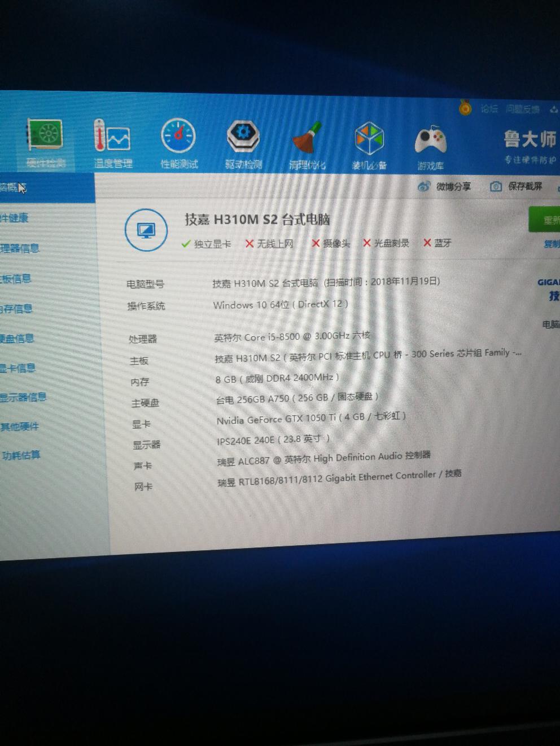
Task: Launch 性能测试 gauge icon
Action: [178, 137]
